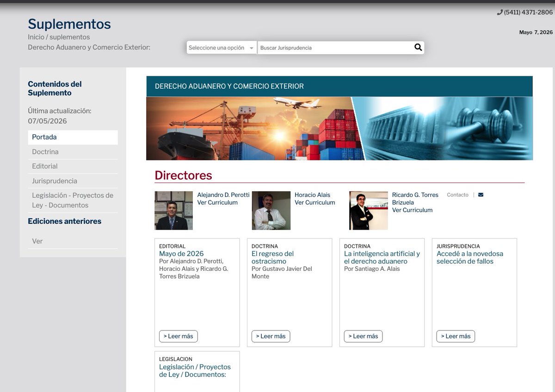555x392 pixels.
Task: Click 'Por Santiago A. Alais' author text
Action: 372,269
